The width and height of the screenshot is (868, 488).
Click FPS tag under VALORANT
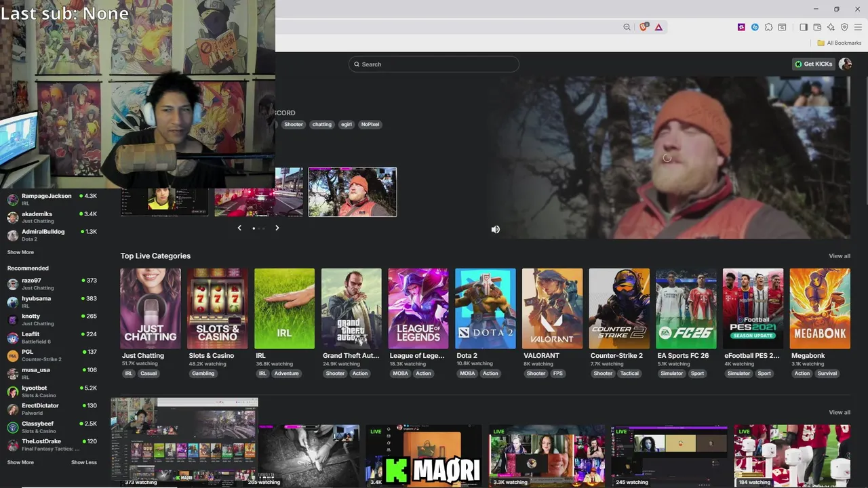pyautogui.click(x=558, y=373)
